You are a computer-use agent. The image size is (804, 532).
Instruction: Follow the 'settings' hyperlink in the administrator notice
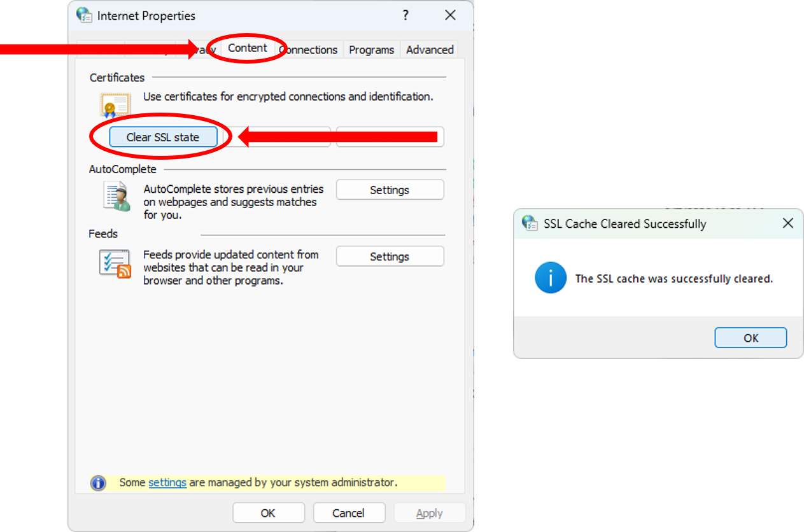coord(167,482)
